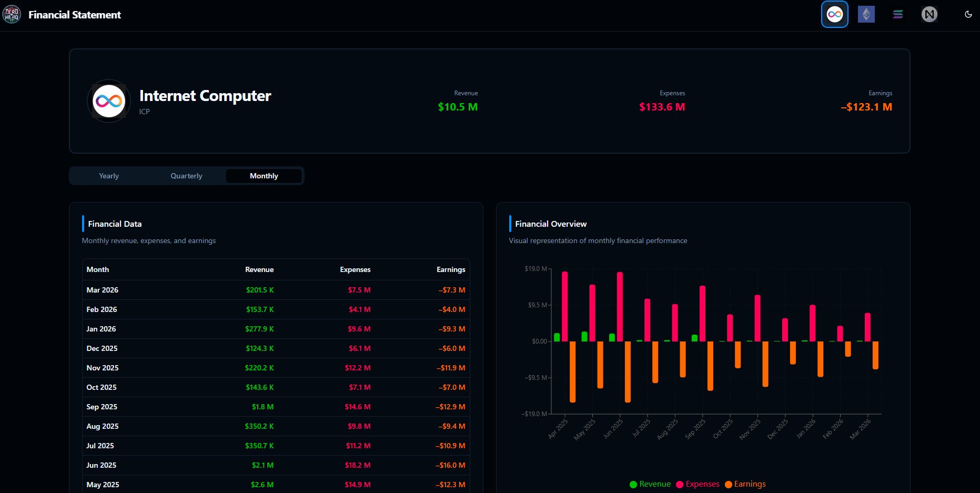Viewport: 980px width, 493px height.
Task: Select the Jan 2026 row label
Action: pyautogui.click(x=101, y=329)
